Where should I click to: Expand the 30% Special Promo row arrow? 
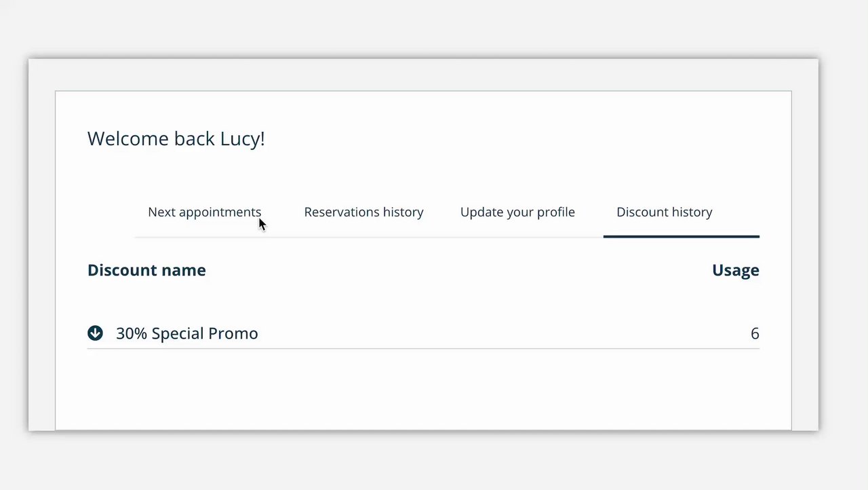pyautogui.click(x=95, y=333)
